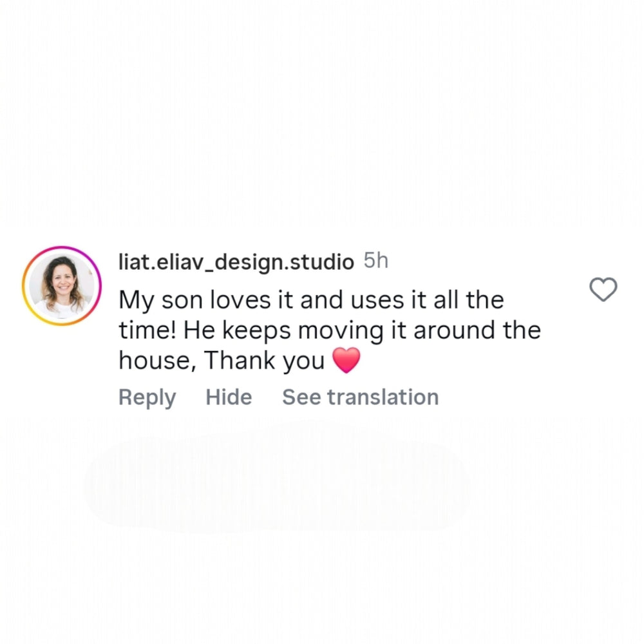Hide this comment
The height and width of the screenshot is (644, 644).
[x=229, y=397]
